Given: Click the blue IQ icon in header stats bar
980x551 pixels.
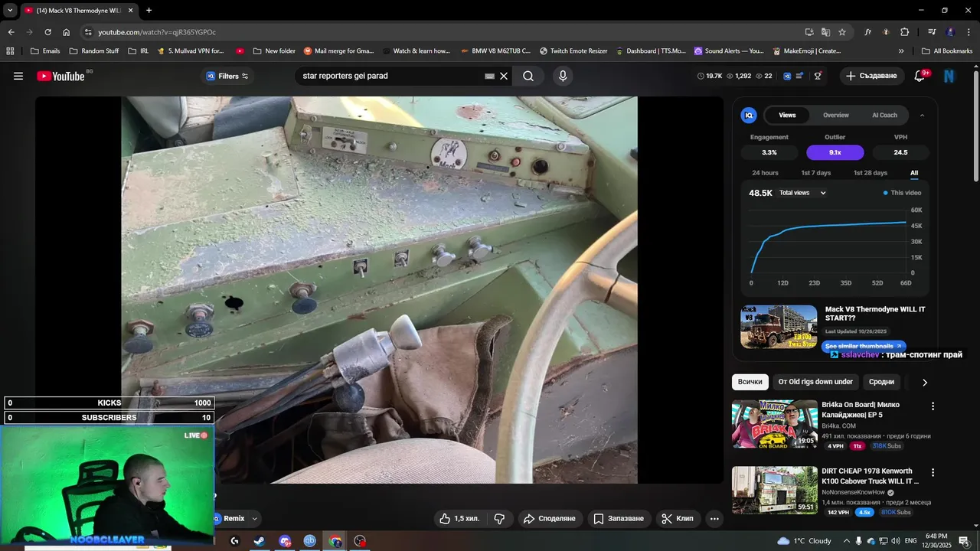Looking at the screenshot, I should (x=786, y=76).
